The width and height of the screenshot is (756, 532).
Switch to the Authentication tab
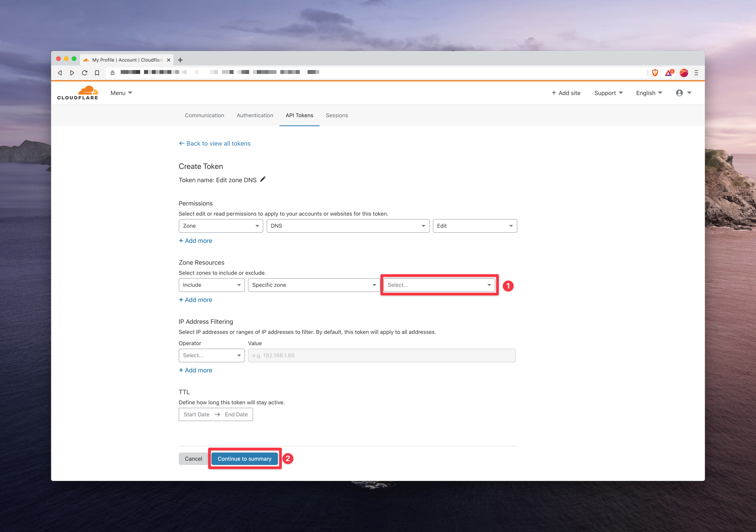click(x=255, y=115)
